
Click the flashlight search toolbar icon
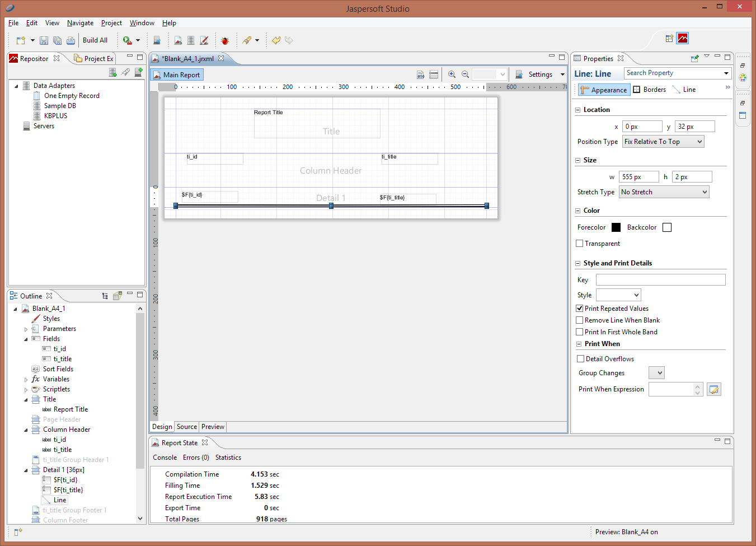point(247,40)
